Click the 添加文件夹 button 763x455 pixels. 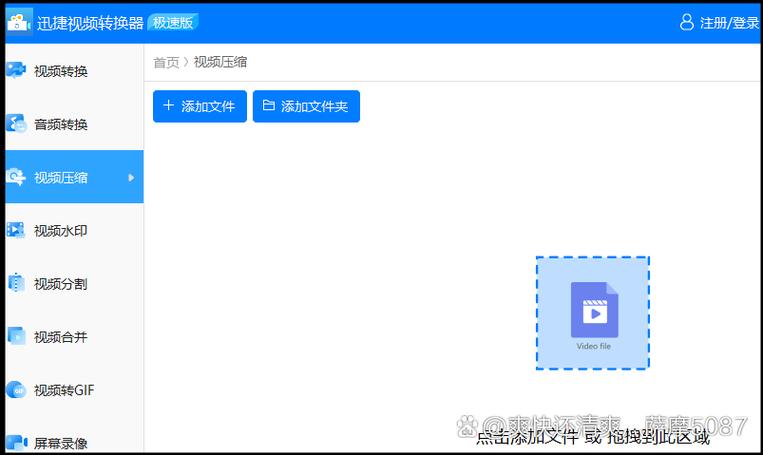(306, 106)
